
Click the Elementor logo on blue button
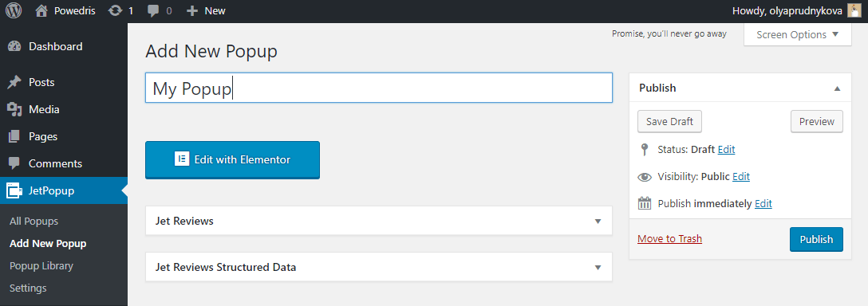182,159
